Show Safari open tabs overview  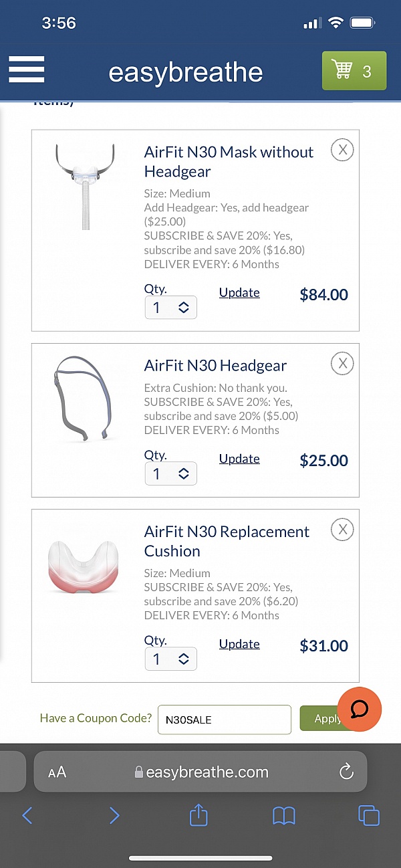368,815
